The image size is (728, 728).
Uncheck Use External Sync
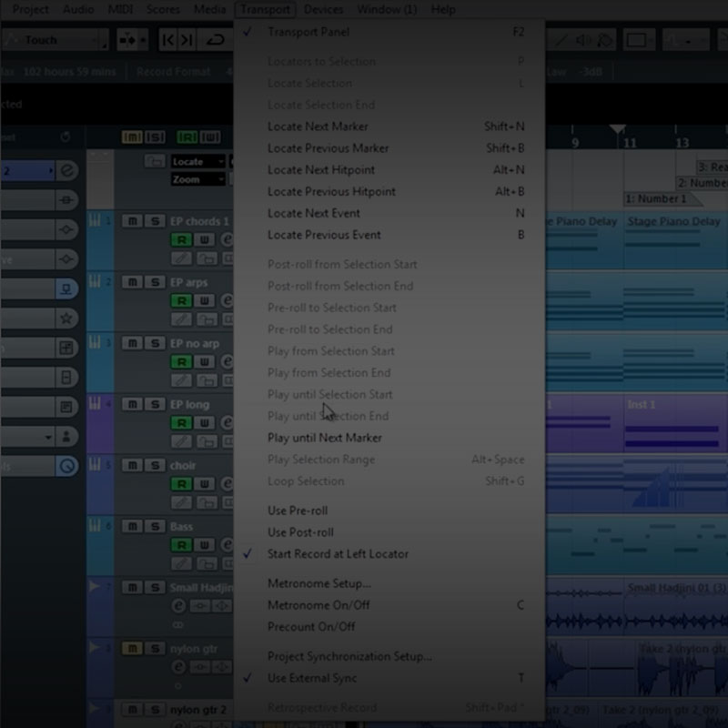(389, 678)
